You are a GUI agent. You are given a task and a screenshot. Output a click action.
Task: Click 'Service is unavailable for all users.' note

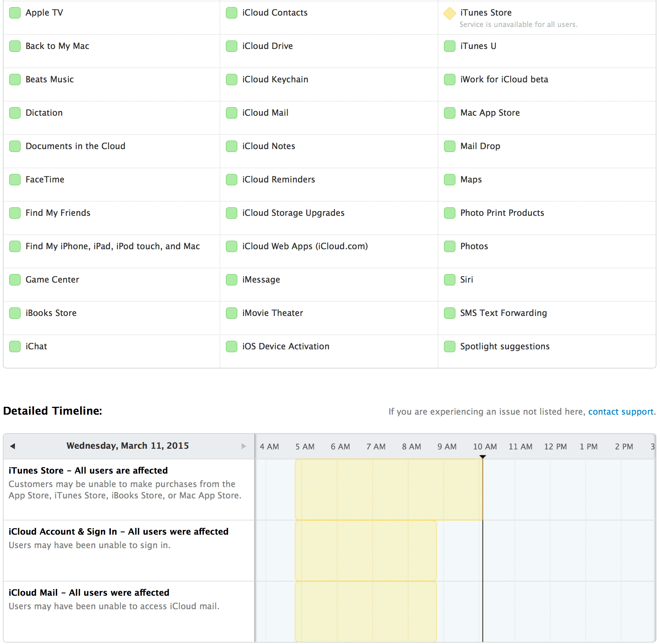(519, 24)
